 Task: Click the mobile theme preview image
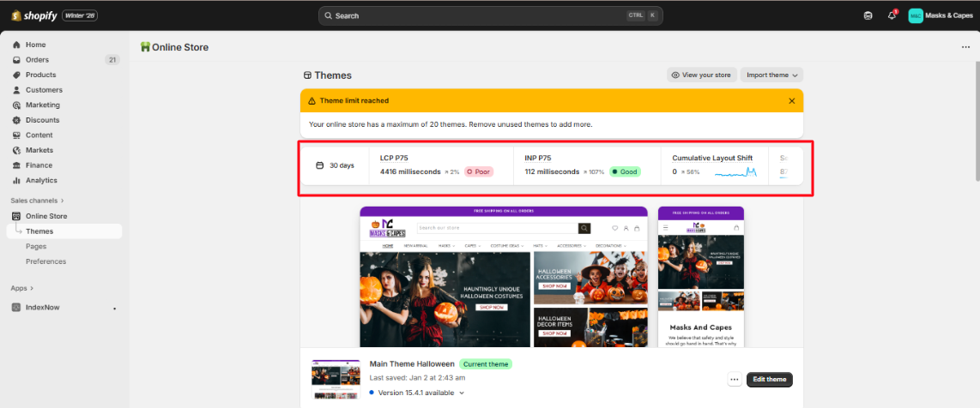click(701, 277)
